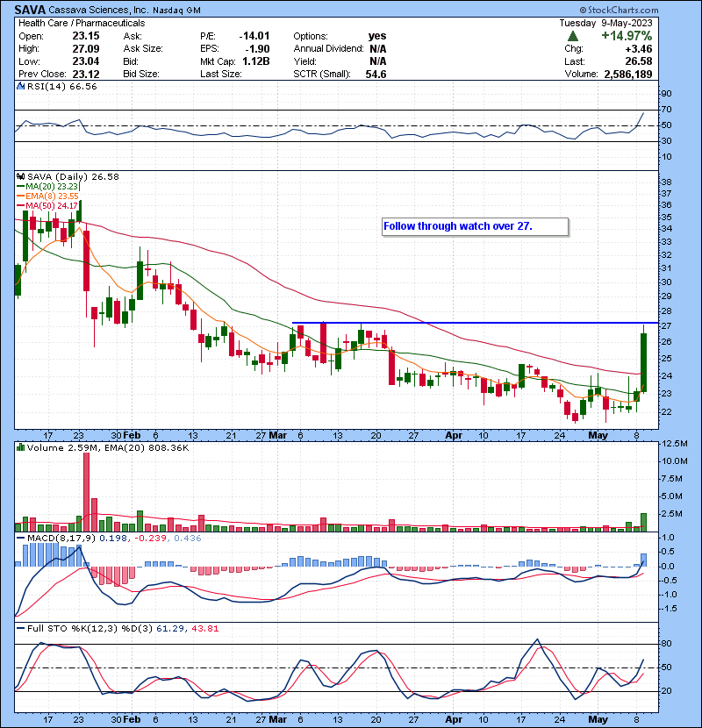The image size is (702, 728).
Task: Click the Cassava Sciences, Inc. company name
Action: 98,10
